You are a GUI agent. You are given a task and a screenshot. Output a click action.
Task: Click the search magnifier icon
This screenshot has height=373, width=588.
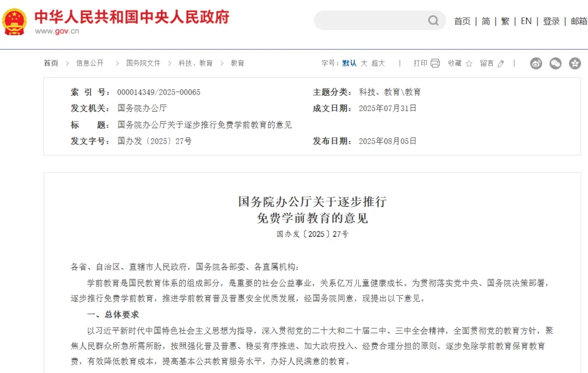pos(433,20)
